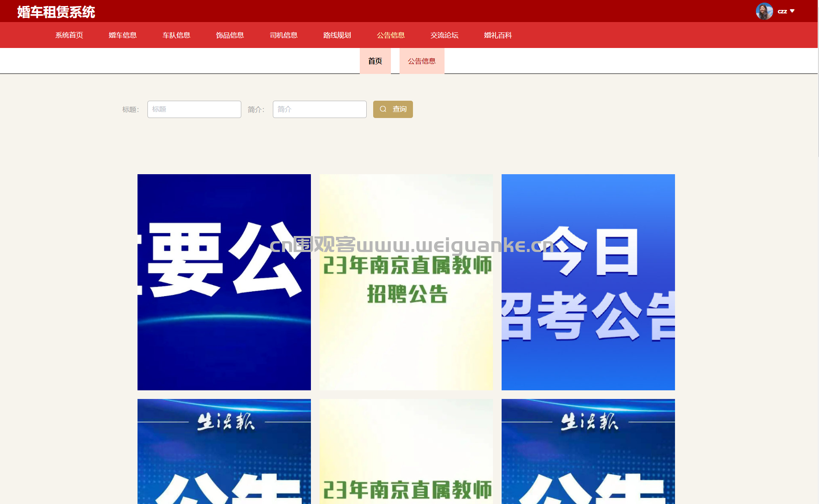Open 司机信息 menu item
Screen dimensions: 819x504
click(x=284, y=35)
